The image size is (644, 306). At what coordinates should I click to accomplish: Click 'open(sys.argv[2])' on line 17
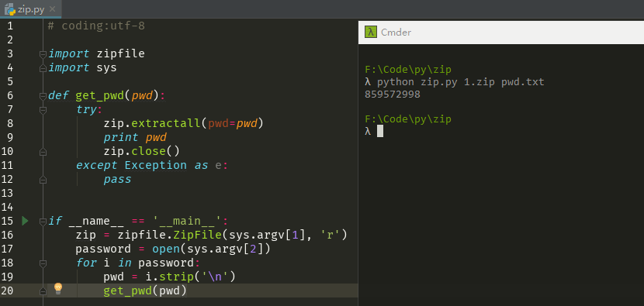coord(211,249)
